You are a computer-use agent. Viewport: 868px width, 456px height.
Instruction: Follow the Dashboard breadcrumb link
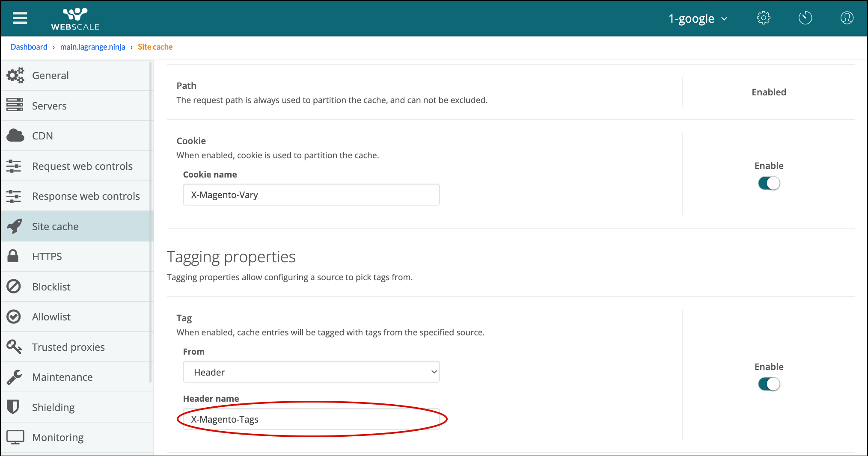click(29, 47)
